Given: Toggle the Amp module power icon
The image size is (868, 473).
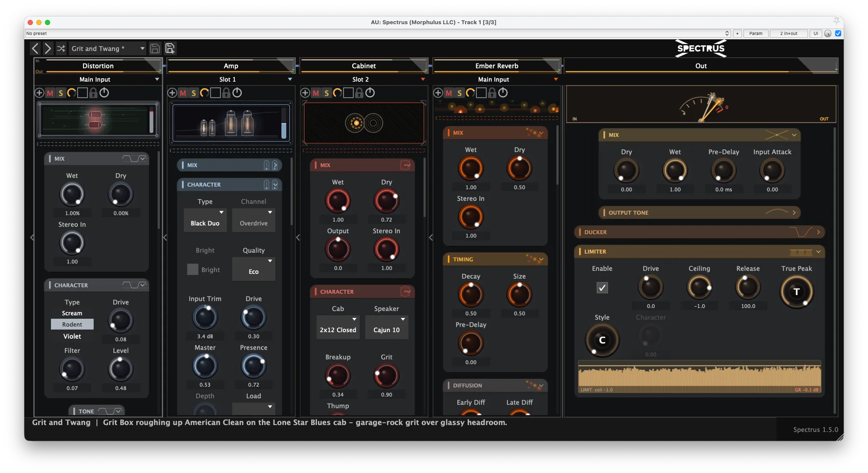Looking at the screenshot, I should coord(237,92).
